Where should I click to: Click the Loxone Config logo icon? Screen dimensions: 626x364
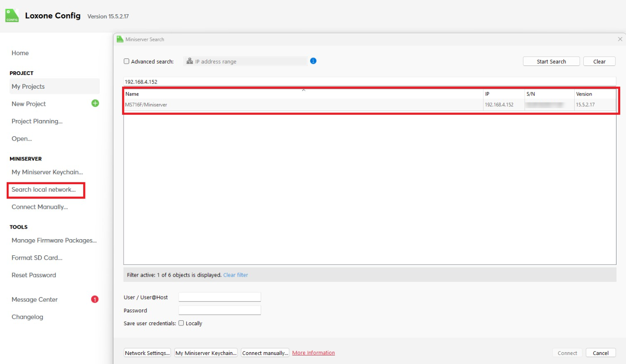12,16
